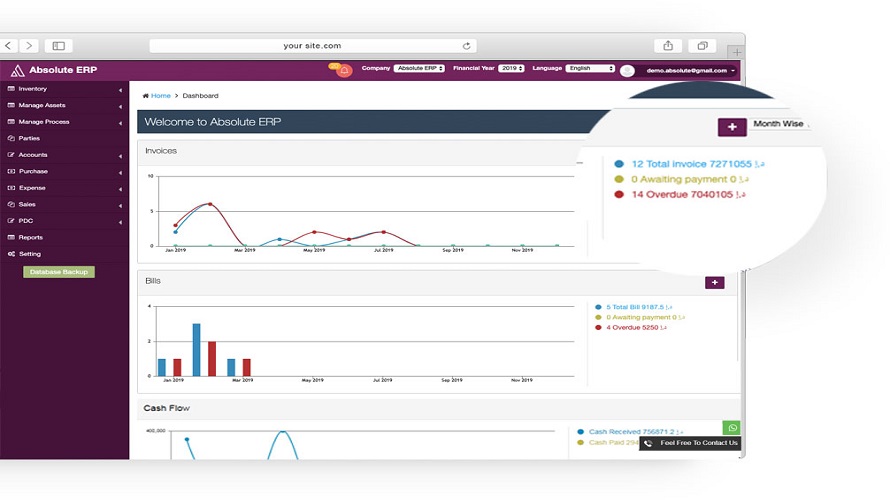Click the browser back arrow

pos(8,46)
